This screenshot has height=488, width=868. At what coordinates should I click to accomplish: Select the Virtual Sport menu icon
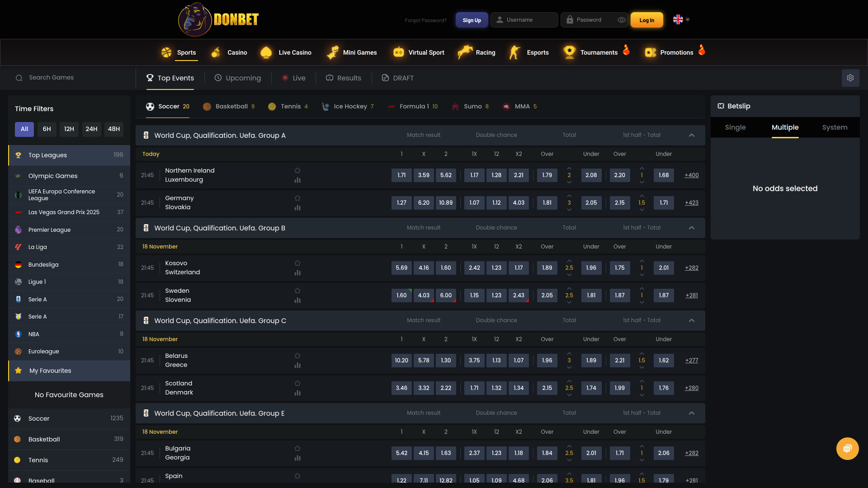[x=398, y=52]
